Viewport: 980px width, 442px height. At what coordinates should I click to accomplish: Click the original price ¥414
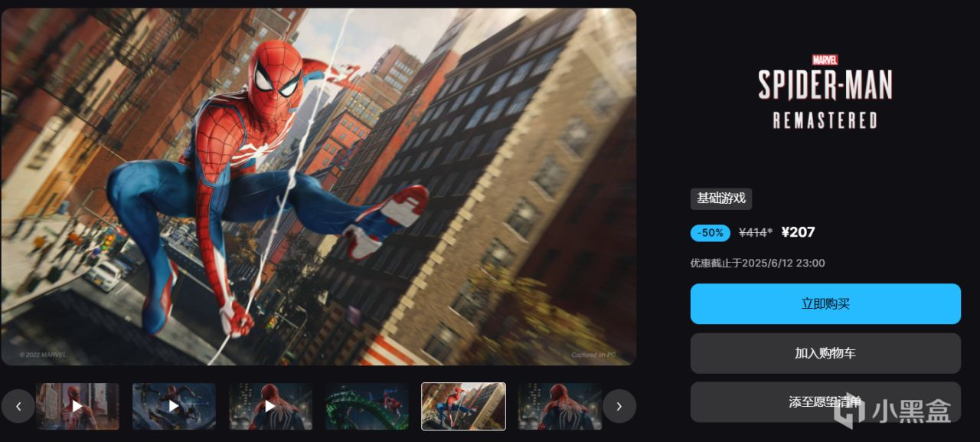[756, 233]
